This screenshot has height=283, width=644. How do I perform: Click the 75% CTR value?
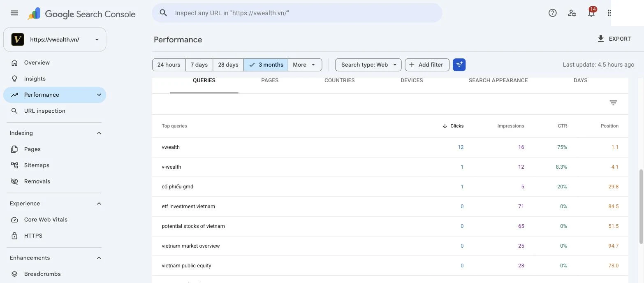[x=562, y=147]
